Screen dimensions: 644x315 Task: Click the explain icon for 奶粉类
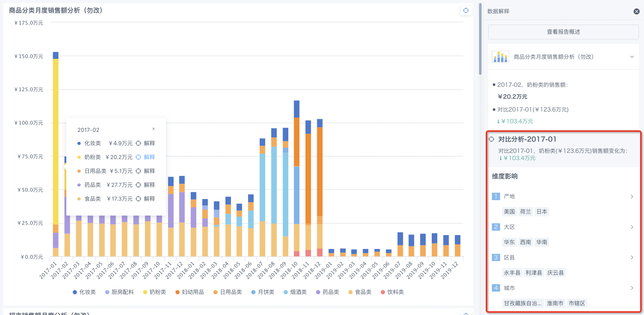coord(138,157)
